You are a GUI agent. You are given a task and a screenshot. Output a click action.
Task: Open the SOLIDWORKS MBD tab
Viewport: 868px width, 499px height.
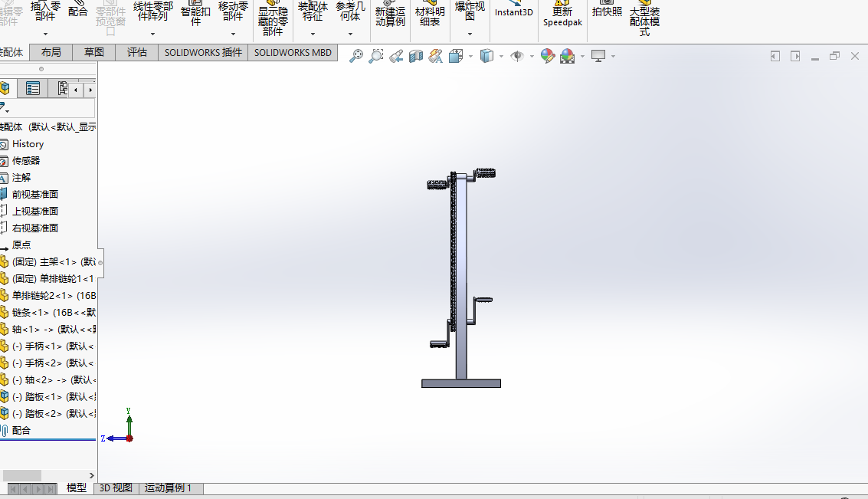[293, 52]
